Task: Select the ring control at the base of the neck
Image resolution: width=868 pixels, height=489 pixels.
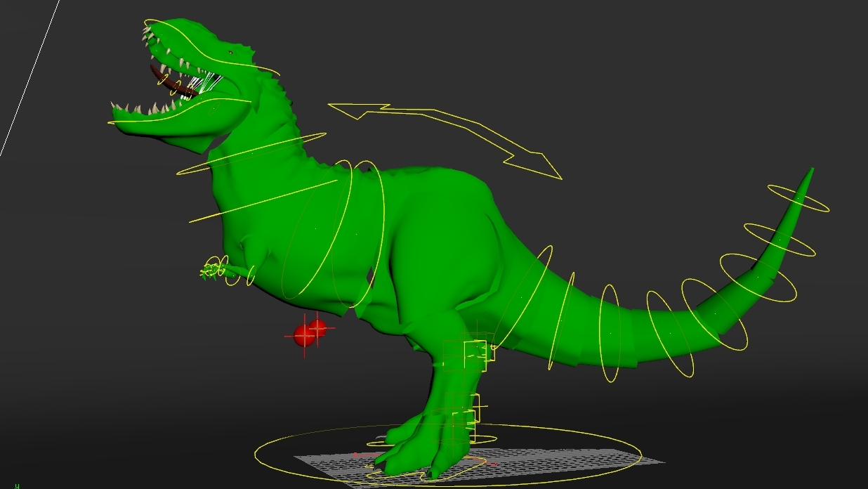Action: click(x=264, y=202)
